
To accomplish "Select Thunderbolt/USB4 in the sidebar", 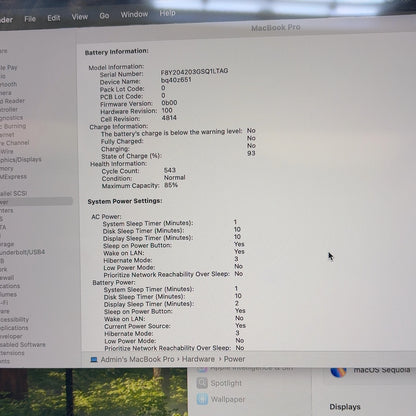I will pyautogui.click(x=22, y=252).
